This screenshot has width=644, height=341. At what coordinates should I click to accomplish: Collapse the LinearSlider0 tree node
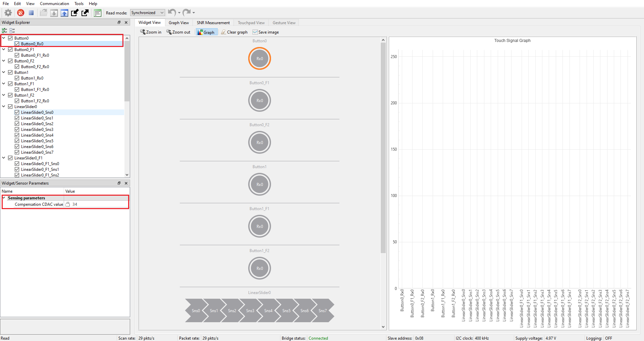pos(4,106)
